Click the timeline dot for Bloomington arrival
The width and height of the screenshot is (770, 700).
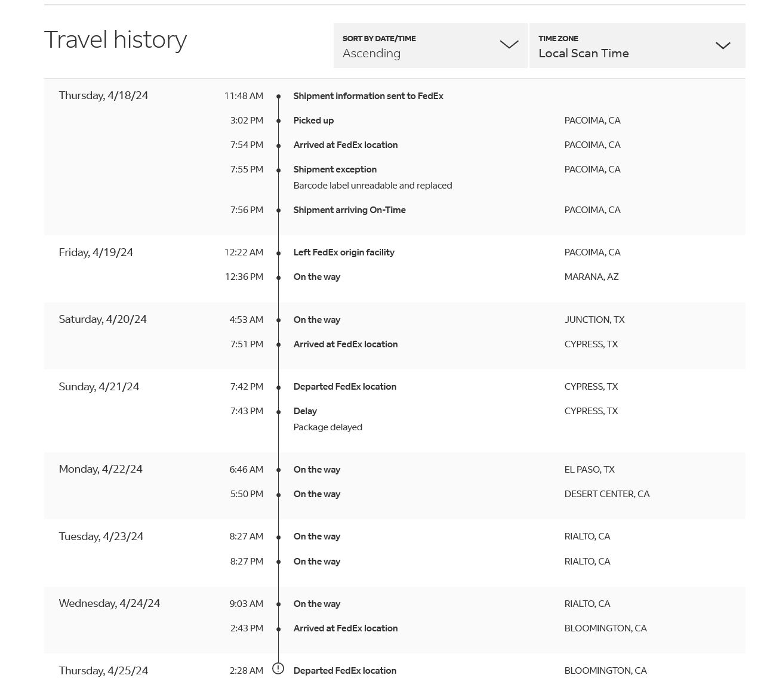pyautogui.click(x=278, y=629)
